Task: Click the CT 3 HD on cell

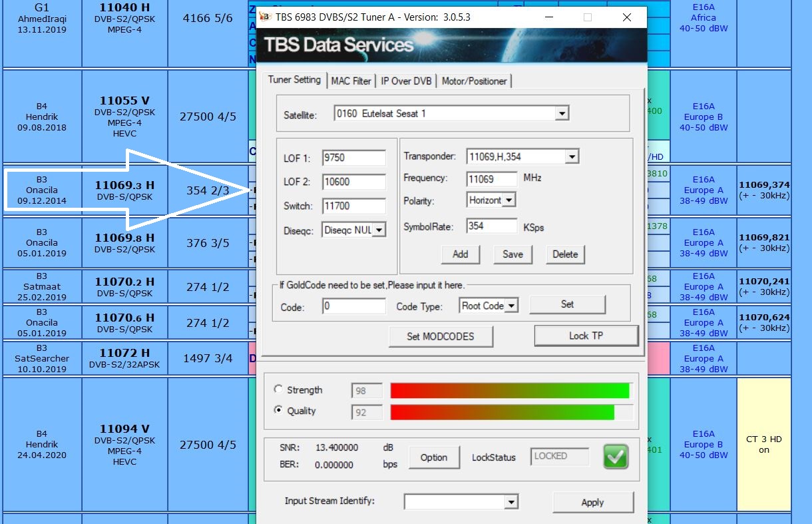Action: 764,444
